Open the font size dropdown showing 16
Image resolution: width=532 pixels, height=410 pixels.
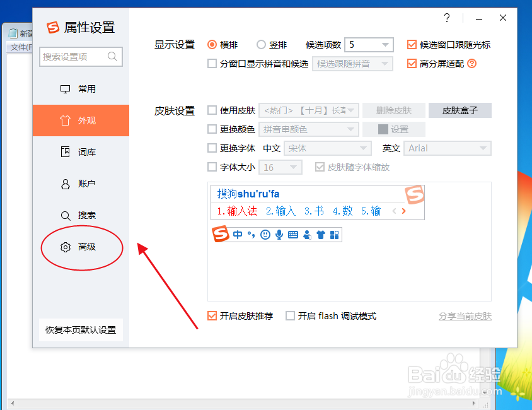(280, 167)
